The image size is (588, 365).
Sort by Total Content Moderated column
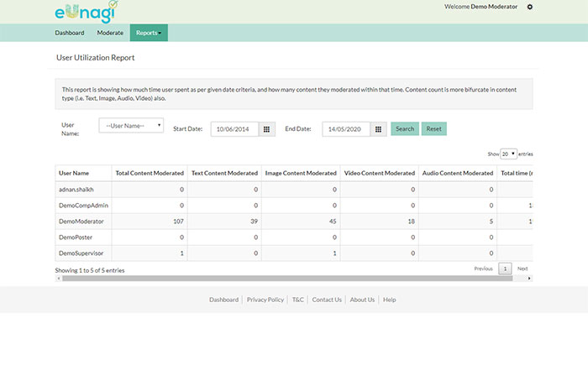150,173
